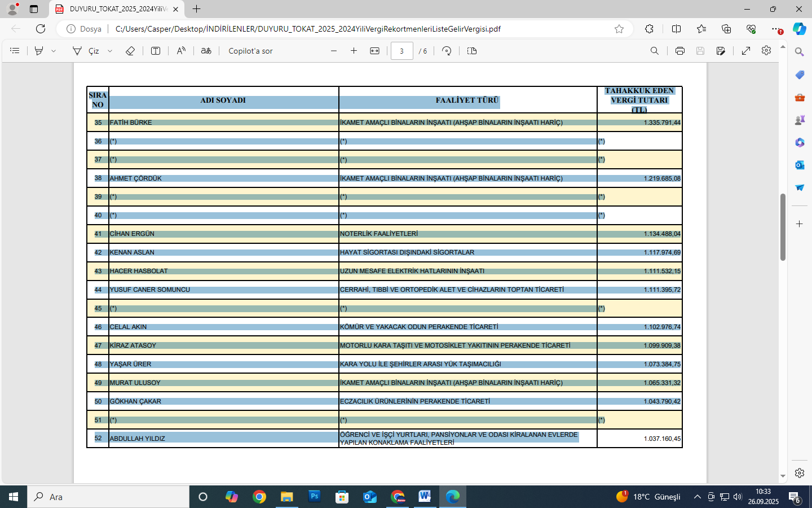Select the eraser tool in PDF toolbar
Screen dimensions: 812x508
130,51
